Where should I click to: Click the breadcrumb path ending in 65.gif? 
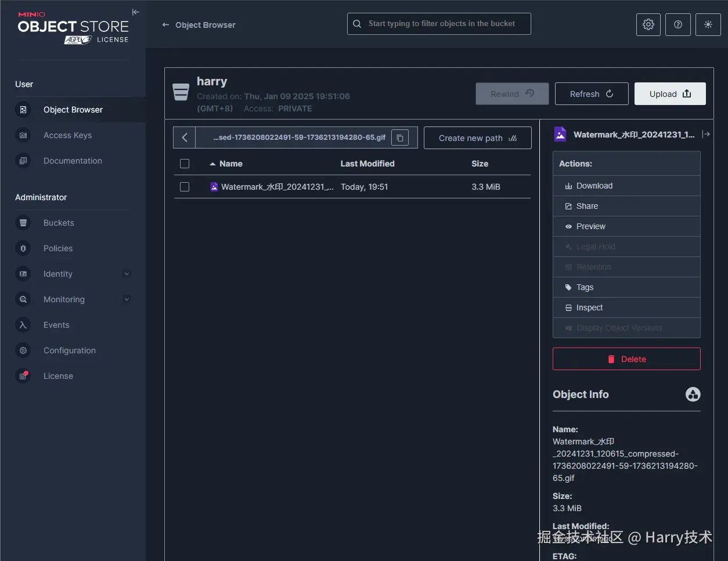coord(300,138)
